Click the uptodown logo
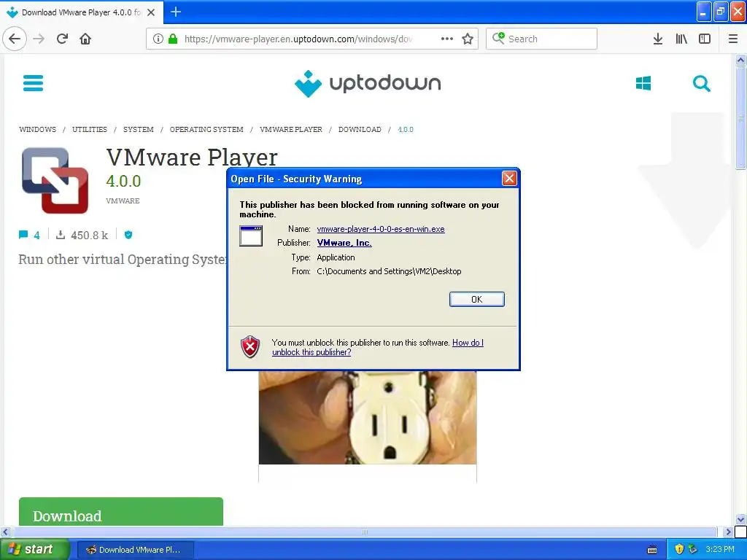This screenshot has width=747, height=560. pos(368,83)
